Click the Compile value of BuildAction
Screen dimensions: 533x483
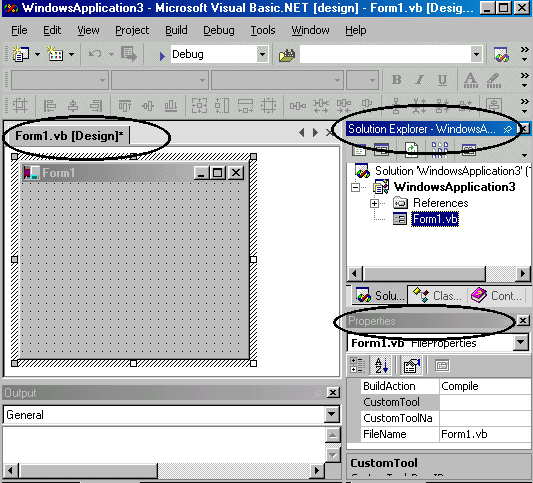[460, 386]
